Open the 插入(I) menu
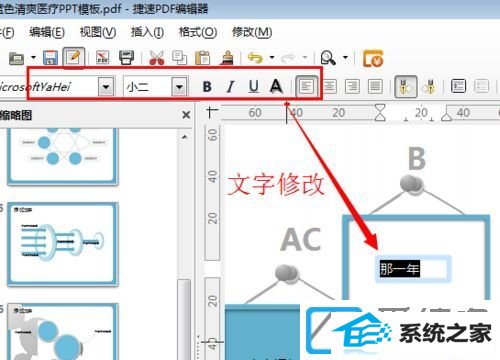500x360 pixels. [x=147, y=32]
